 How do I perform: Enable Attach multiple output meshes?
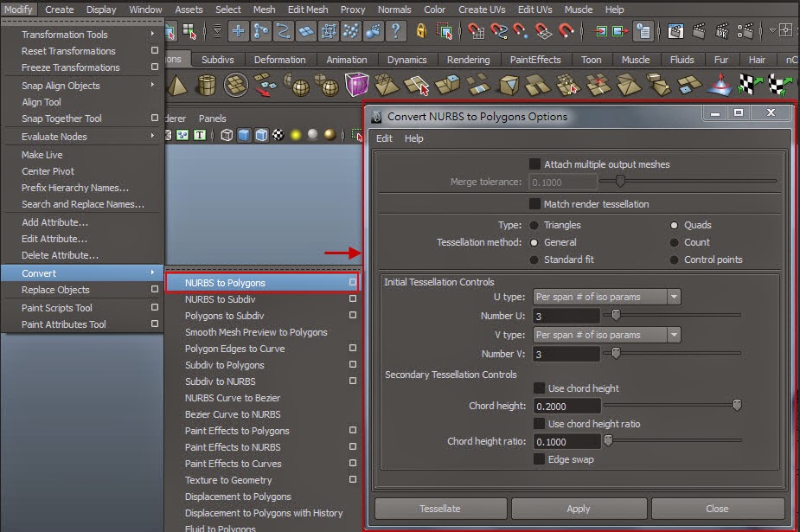[534, 163]
